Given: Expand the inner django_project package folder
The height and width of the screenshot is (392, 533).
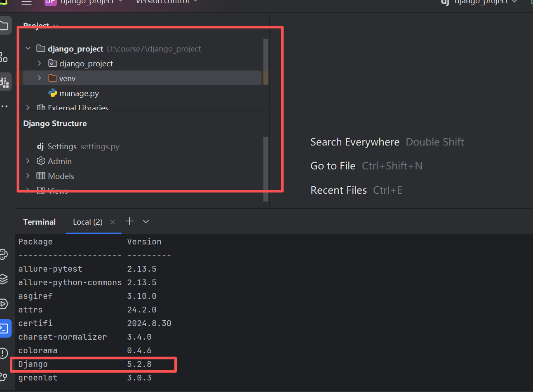Looking at the screenshot, I should coord(40,63).
